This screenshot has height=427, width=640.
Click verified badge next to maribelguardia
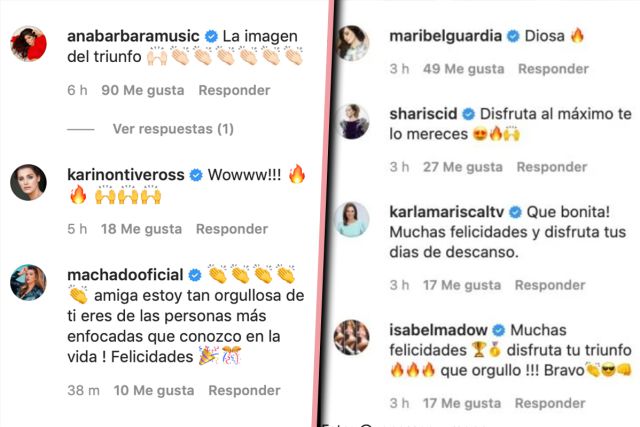pyautogui.click(x=513, y=36)
